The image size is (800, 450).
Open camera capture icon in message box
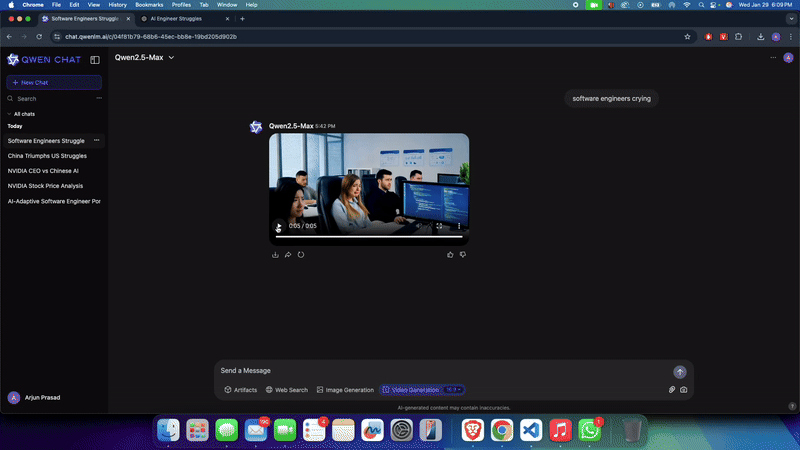pyautogui.click(x=684, y=389)
